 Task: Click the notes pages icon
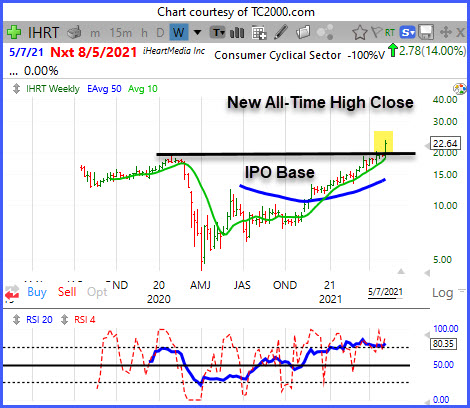coord(303,33)
